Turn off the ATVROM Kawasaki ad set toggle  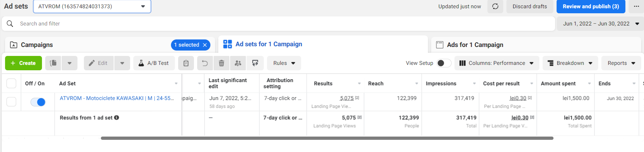click(x=38, y=102)
